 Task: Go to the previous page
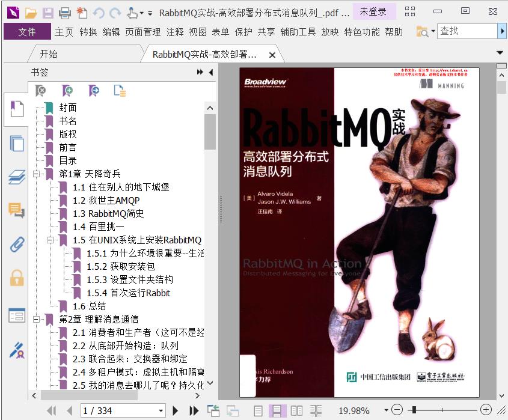[x=69, y=410]
